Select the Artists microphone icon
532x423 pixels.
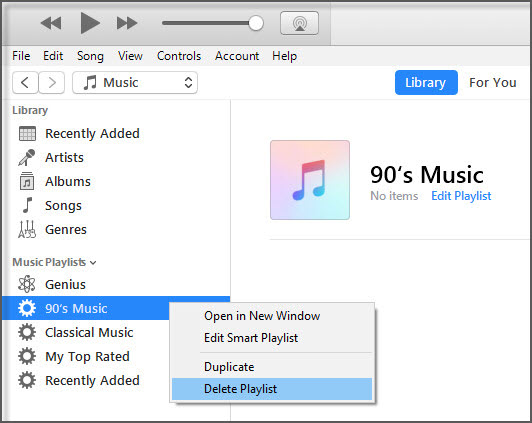27,158
